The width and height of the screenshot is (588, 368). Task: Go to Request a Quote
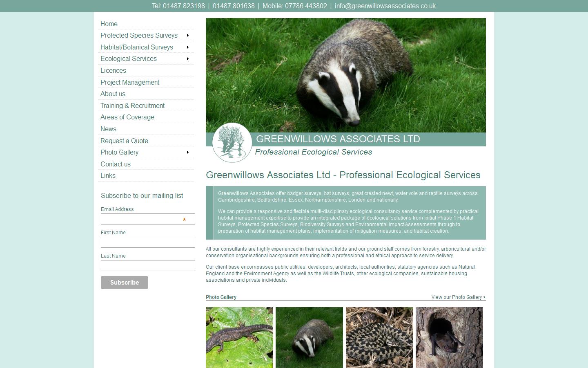124,141
